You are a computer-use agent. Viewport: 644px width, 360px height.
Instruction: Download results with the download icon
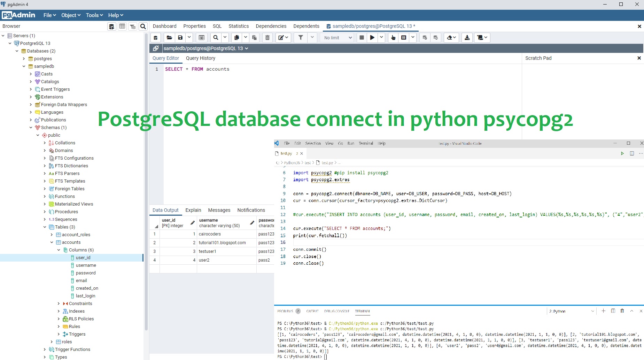pyautogui.click(x=467, y=38)
